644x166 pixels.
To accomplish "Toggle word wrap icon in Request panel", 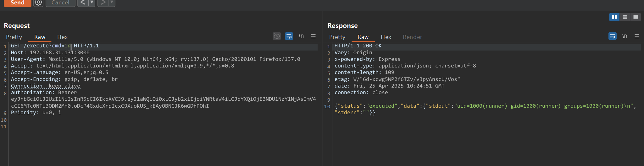I will pyautogui.click(x=289, y=36).
